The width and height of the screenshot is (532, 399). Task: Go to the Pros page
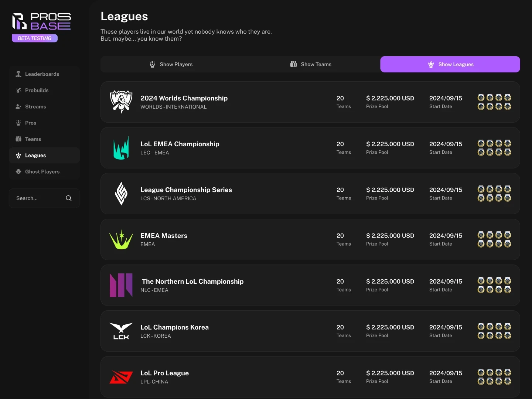click(x=44, y=123)
